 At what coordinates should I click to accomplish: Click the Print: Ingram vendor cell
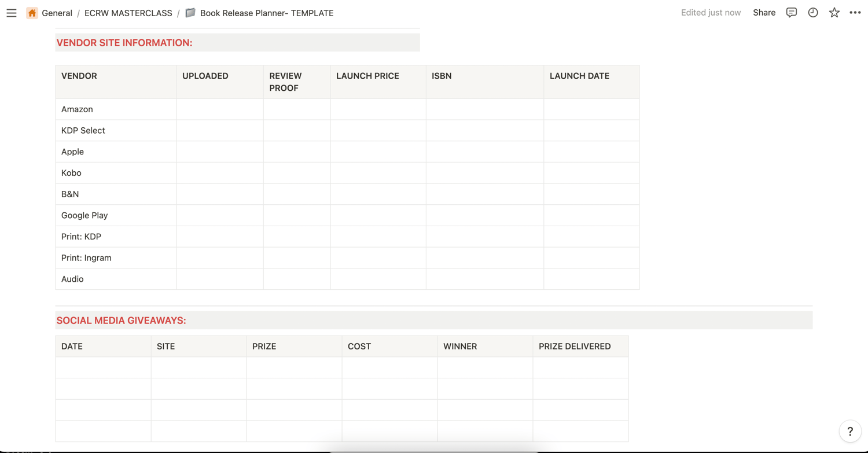(116, 258)
